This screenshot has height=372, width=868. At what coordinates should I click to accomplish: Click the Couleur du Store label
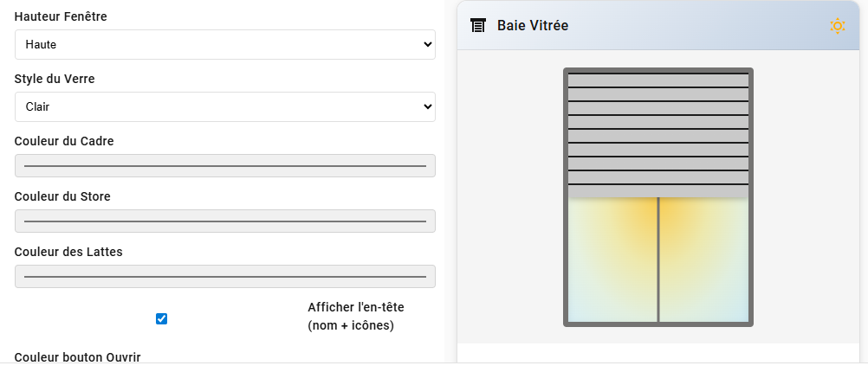tap(62, 196)
